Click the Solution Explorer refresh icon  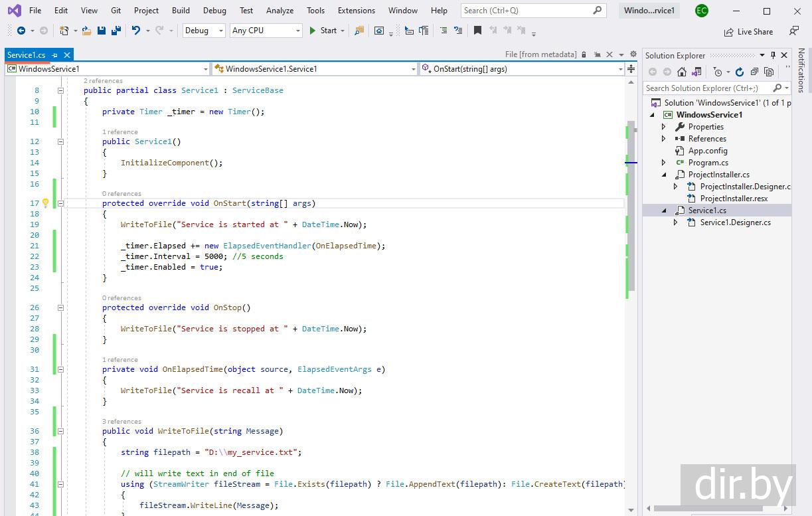[x=740, y=72]
